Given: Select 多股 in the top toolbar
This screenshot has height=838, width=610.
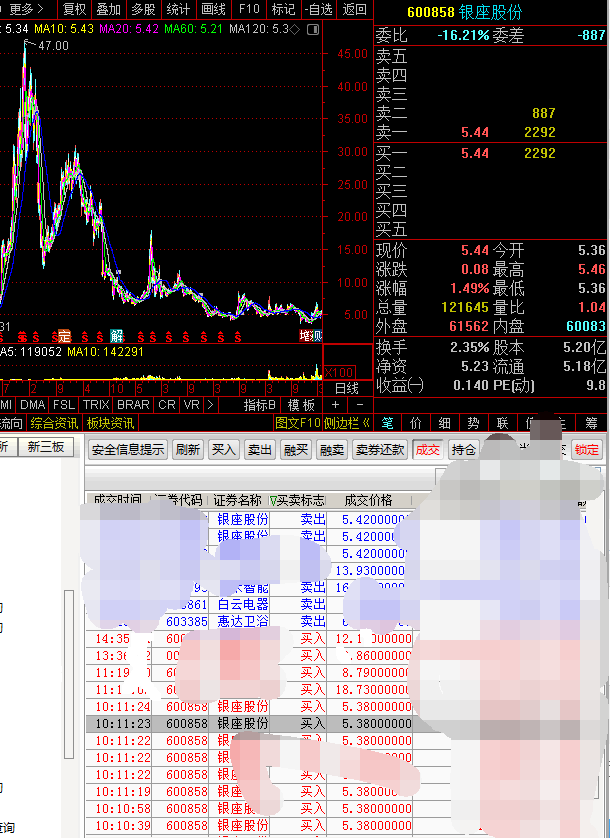Looking at the screenshot, I should tap(143, 9).
